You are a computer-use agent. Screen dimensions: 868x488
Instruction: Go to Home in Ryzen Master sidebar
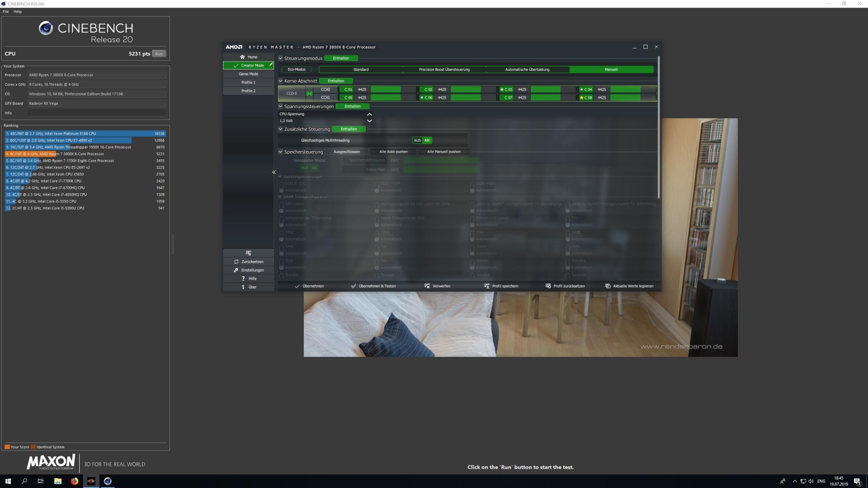[248, 57]
